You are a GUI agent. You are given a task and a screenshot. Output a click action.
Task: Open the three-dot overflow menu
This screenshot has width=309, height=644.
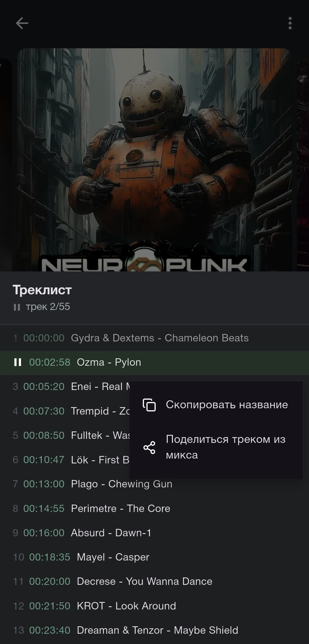[290, 23]
